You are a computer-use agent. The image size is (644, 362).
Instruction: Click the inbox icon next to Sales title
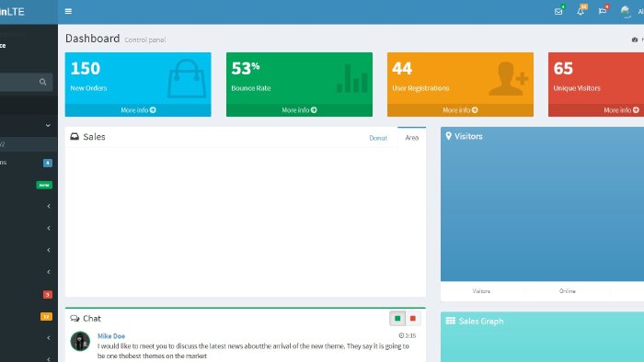click(x=75, y=137)
